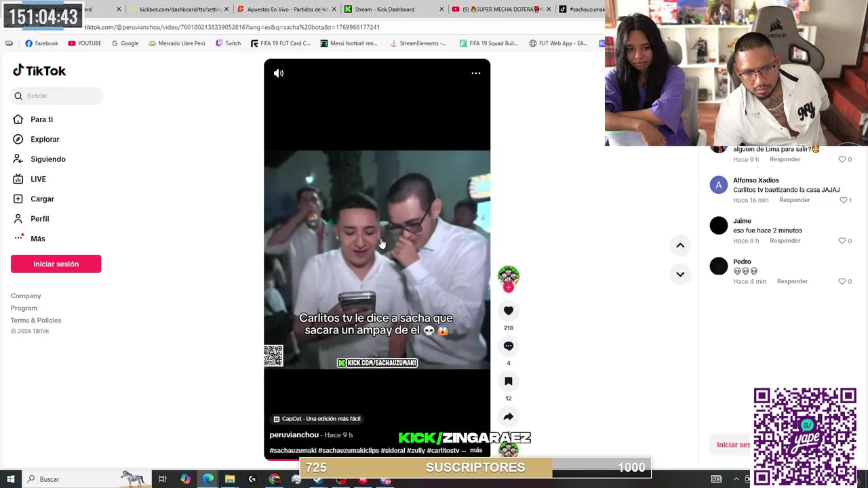Screen dimensions: 868x488
Task: Like Alfonso Xadios's comment
Action: click(x=844, y=201)
